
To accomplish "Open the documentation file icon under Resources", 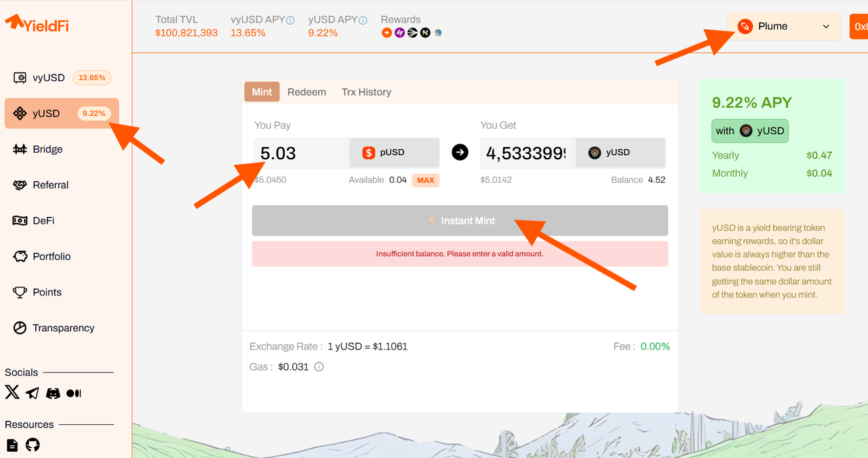I will 12,445.
